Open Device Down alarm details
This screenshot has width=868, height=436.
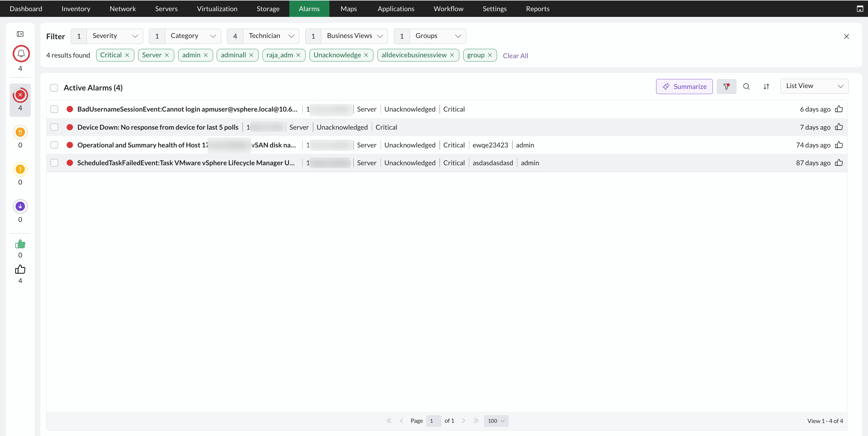pyautogui.click(x=158, y=127)
